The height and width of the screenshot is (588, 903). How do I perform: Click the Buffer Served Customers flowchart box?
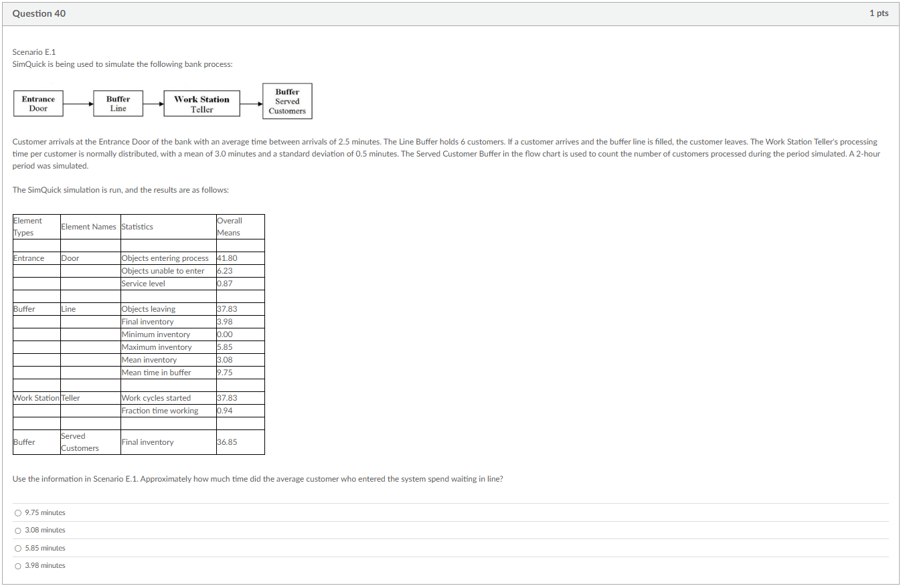coord(287,102)
